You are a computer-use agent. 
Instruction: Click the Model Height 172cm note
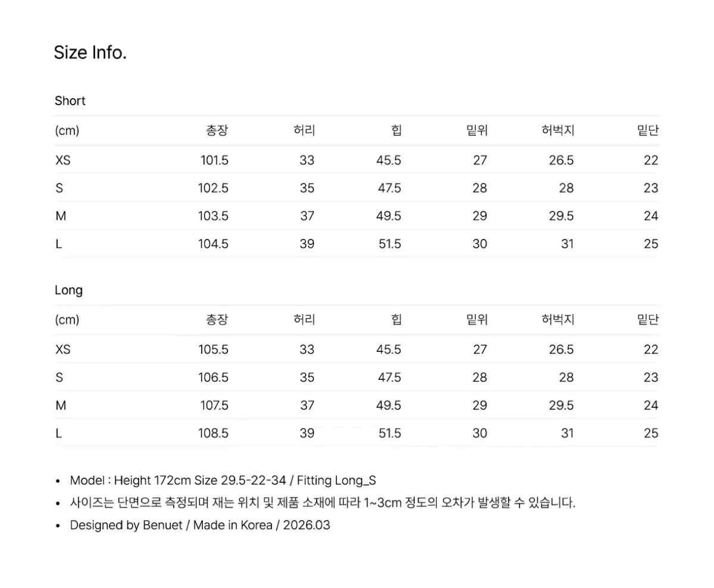[223, 480]
